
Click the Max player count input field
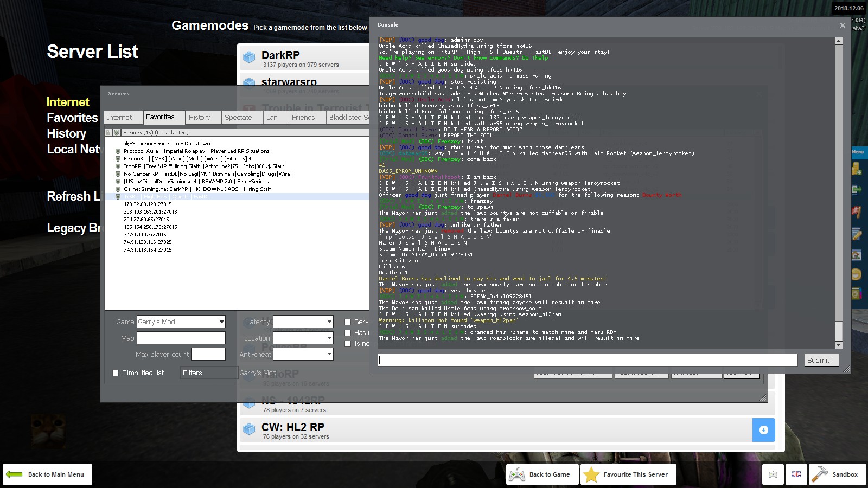point(208,354)
